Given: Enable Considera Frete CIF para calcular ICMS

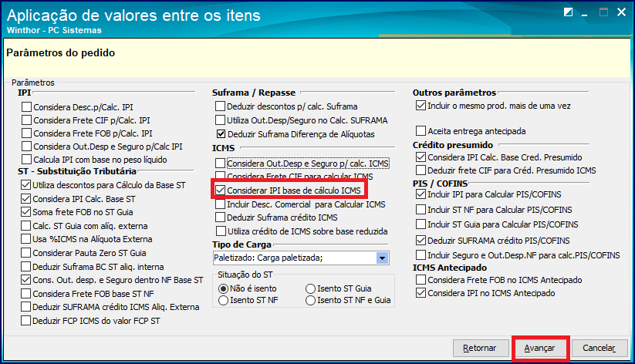Looking at the screenshot, I should 221,176.
